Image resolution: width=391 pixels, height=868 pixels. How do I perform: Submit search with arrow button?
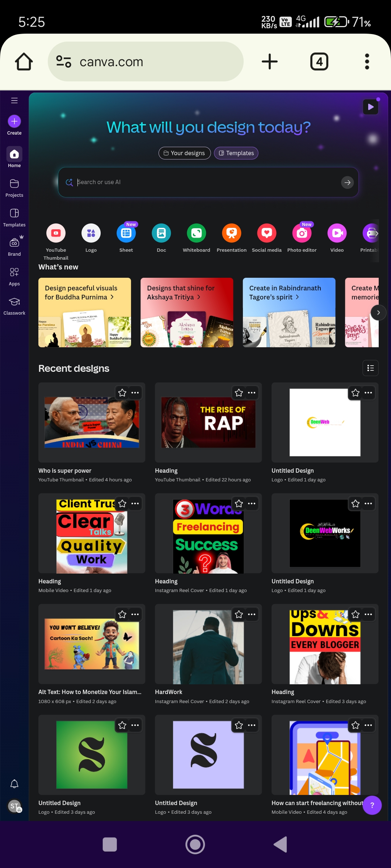click(347, 182)
